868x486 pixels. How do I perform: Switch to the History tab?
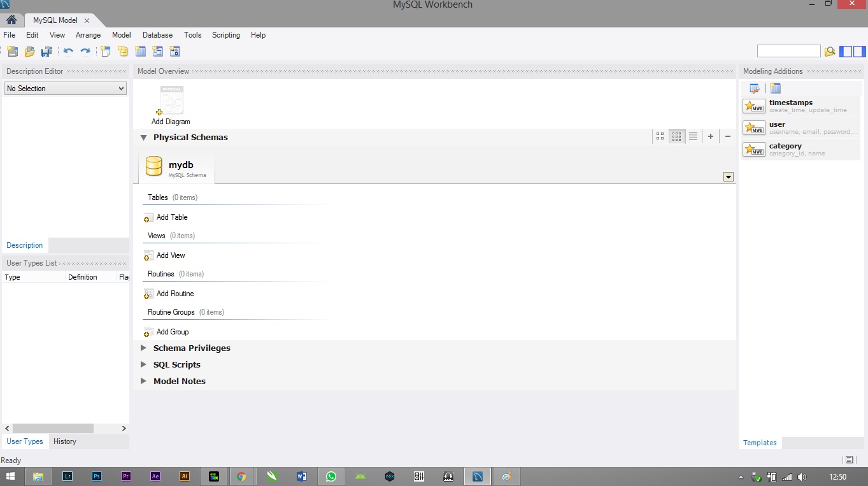tap(65, 441)
